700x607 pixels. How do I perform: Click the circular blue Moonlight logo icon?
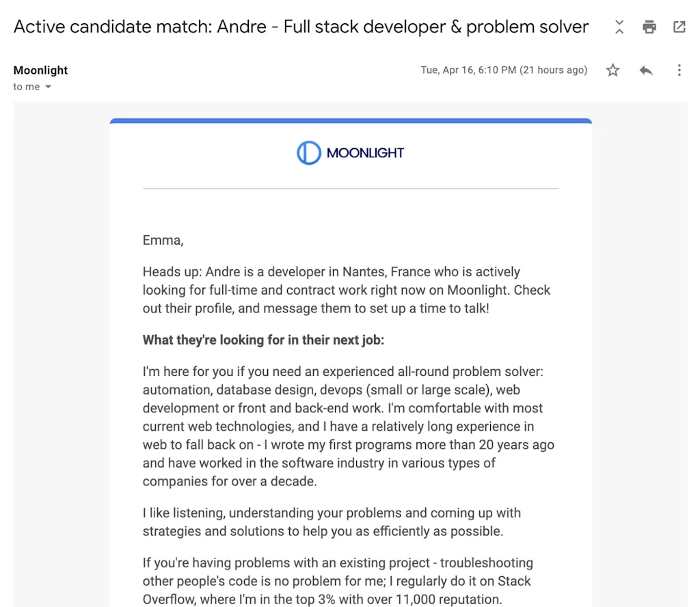(308, 153)
